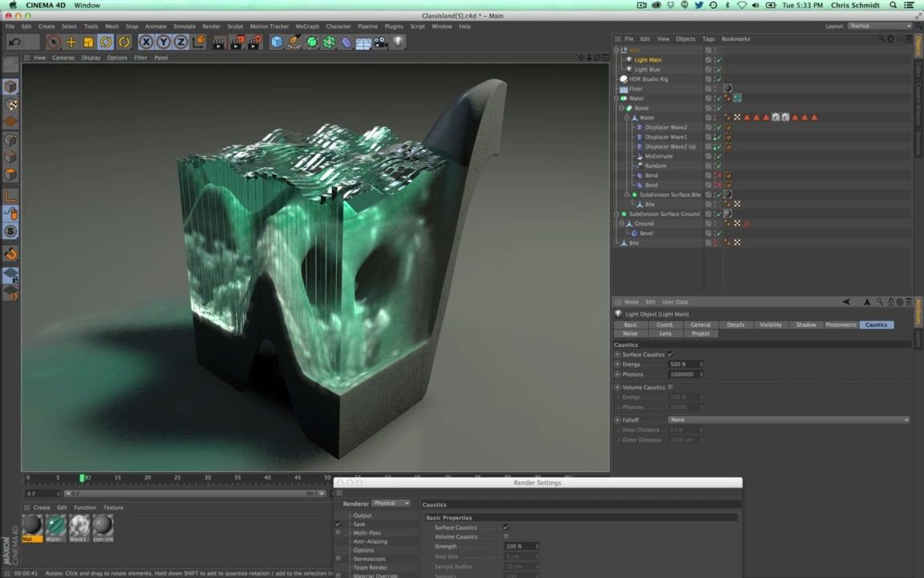The image size is (924, 578).
Task: Open the viewport Cameras menu
Action: click(63, 58)
